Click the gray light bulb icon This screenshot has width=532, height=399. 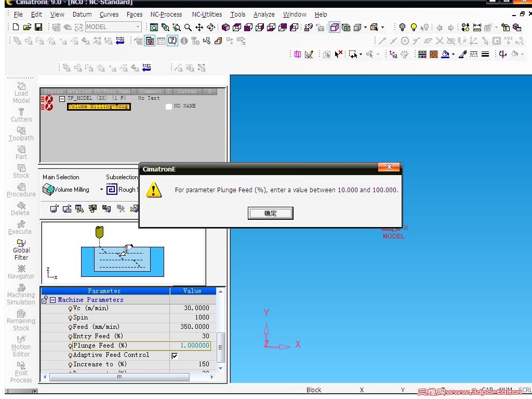pos(403,28)
